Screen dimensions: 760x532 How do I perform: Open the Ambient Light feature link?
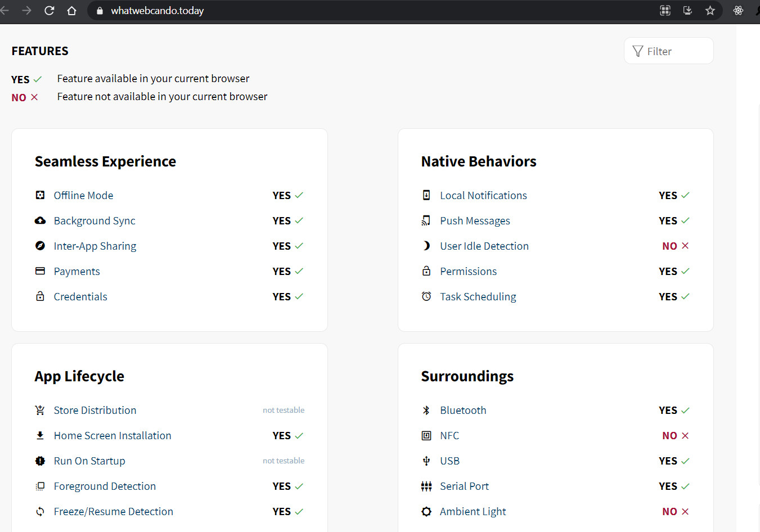pos(473,512)
